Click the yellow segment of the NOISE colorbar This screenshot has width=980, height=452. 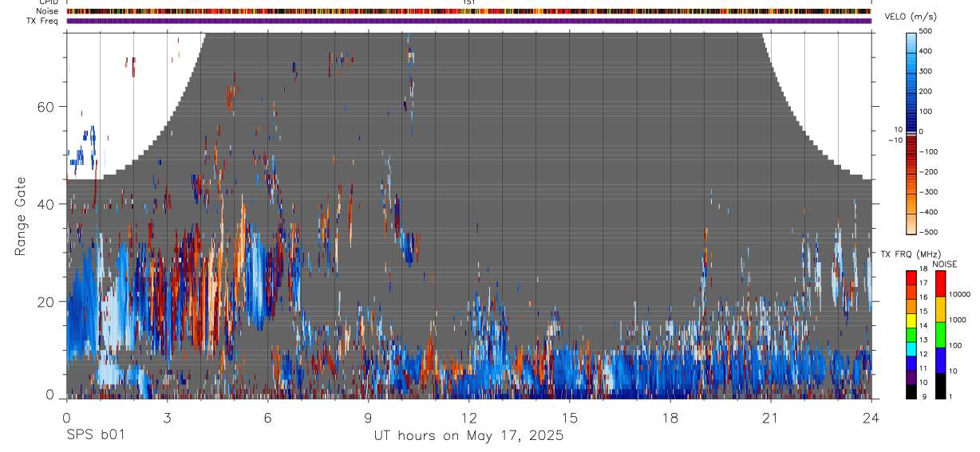click(x=941, y=309)
